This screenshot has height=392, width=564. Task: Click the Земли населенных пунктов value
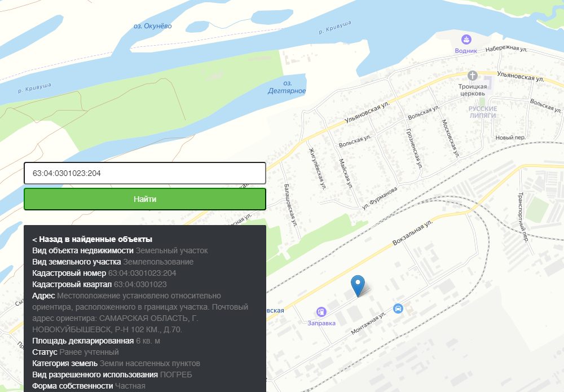[149, 364]
